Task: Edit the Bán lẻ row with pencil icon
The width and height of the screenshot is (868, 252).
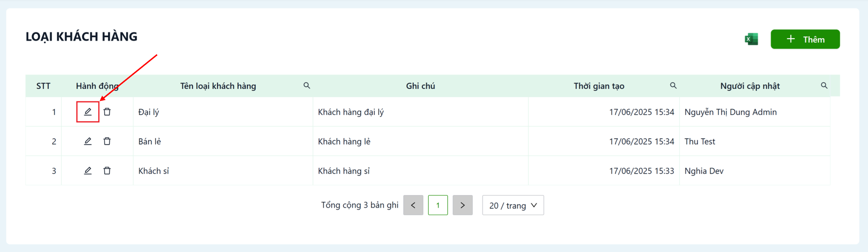Action: click(x=88, y=141)
